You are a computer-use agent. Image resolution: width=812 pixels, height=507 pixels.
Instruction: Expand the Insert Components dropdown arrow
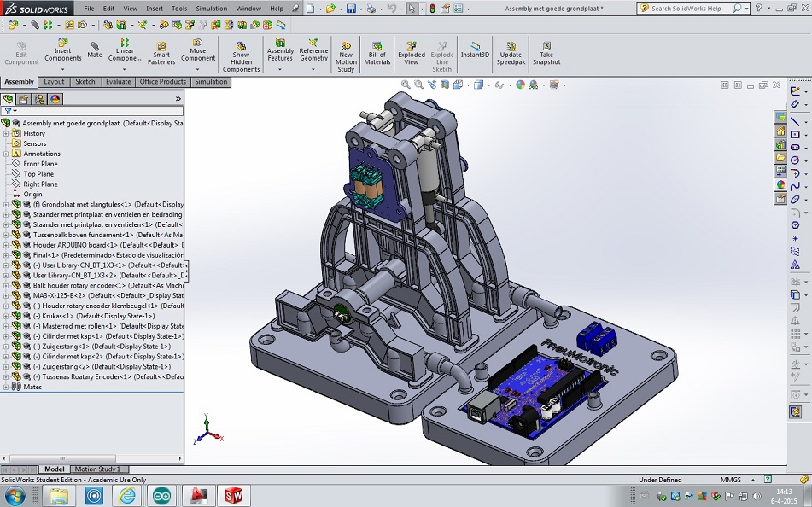pyautogui.click(x=62, y=70)
